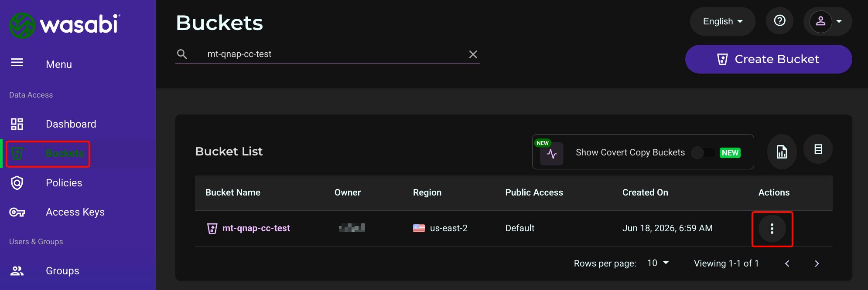Sort by Owner column header
Screen dimensions: 868x290
[x=348, y=192]
